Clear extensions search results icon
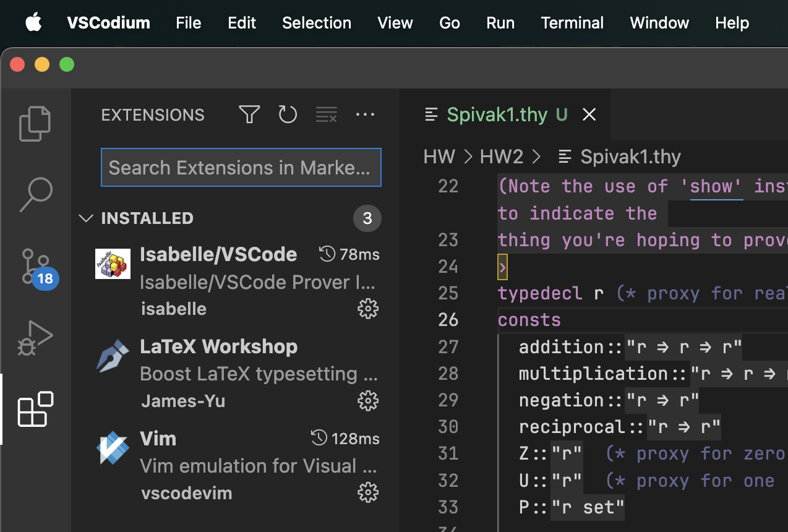 pos(326,114)
